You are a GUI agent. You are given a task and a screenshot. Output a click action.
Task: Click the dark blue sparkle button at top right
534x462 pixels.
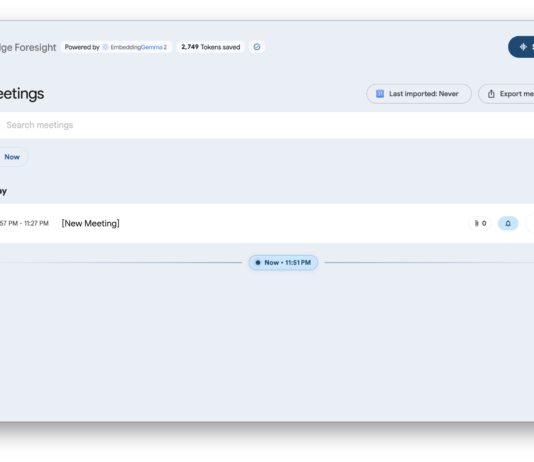(521, 47)
